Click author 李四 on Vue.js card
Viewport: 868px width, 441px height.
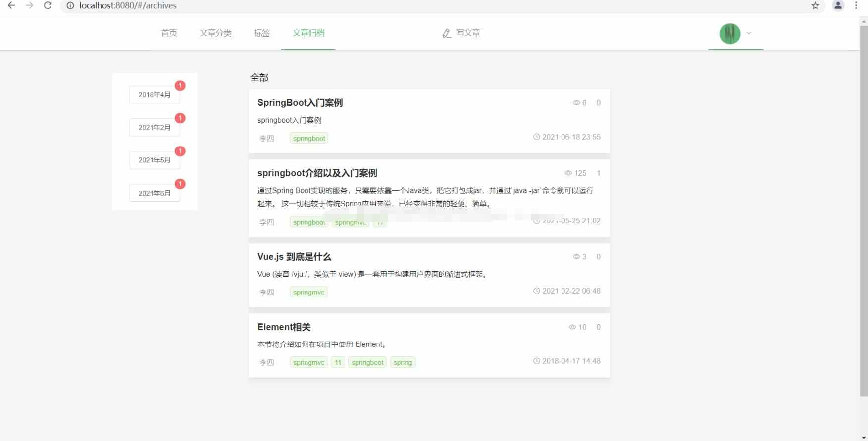pos(267,293)
